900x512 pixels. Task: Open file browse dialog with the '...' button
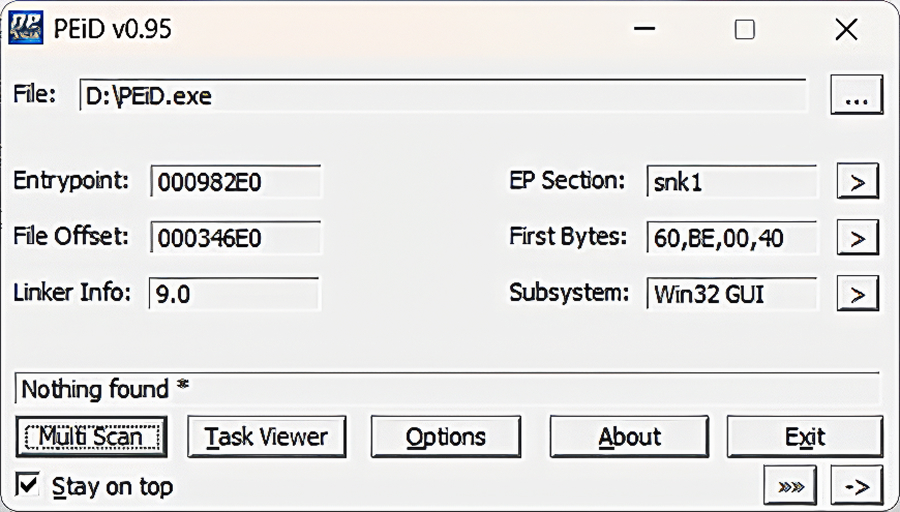pos(856,94)
